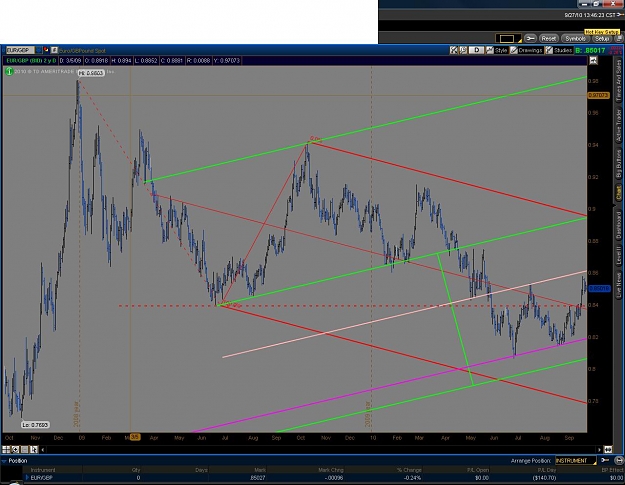Screen dimensions: 625x485
Task: Click the wrench settings icon beside Reset
Action: coord(530,39)
